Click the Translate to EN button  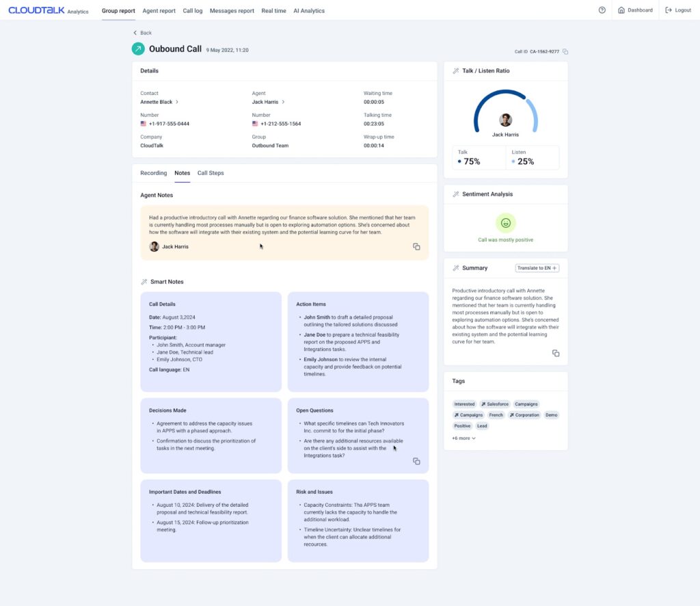click(x=537, y=268)
